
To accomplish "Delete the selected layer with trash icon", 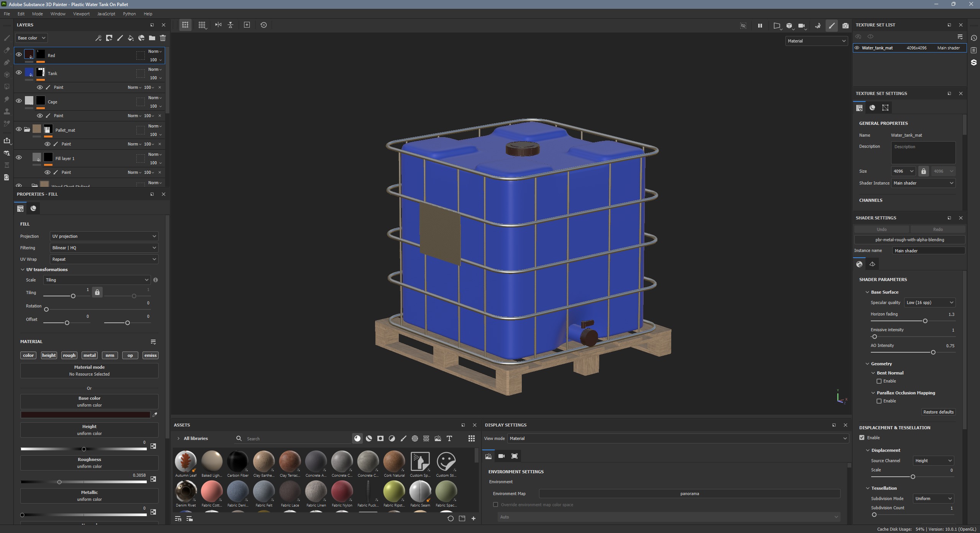I will [x=163, y=38].
